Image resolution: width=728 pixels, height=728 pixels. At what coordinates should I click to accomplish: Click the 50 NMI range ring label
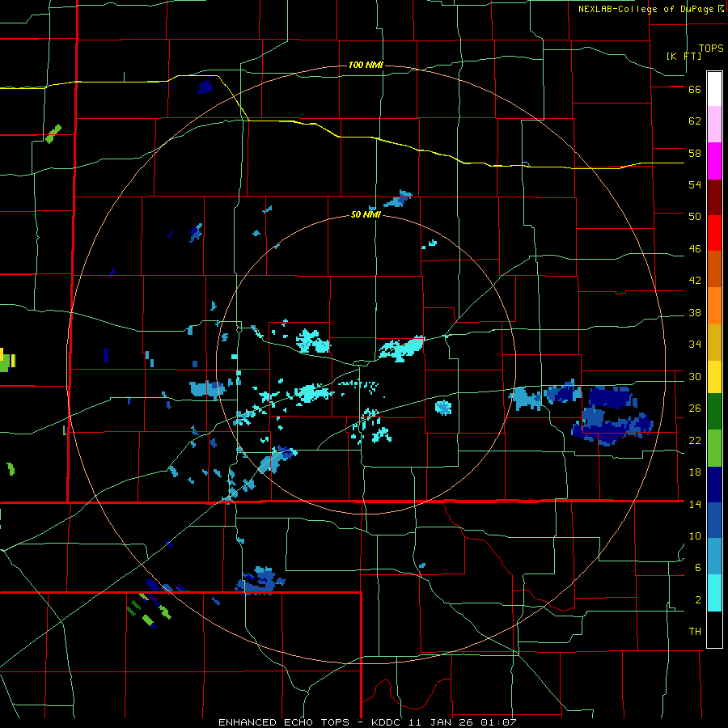[366, 214]
